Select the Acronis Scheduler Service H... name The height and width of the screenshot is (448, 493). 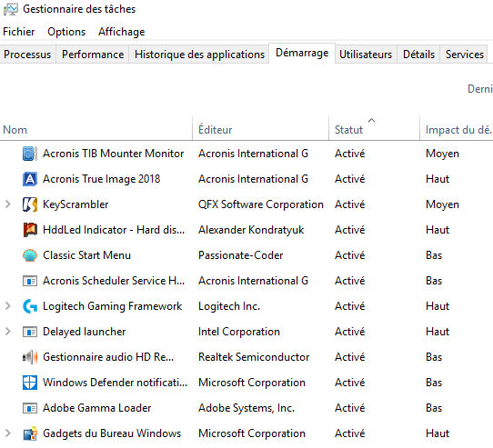114,281
